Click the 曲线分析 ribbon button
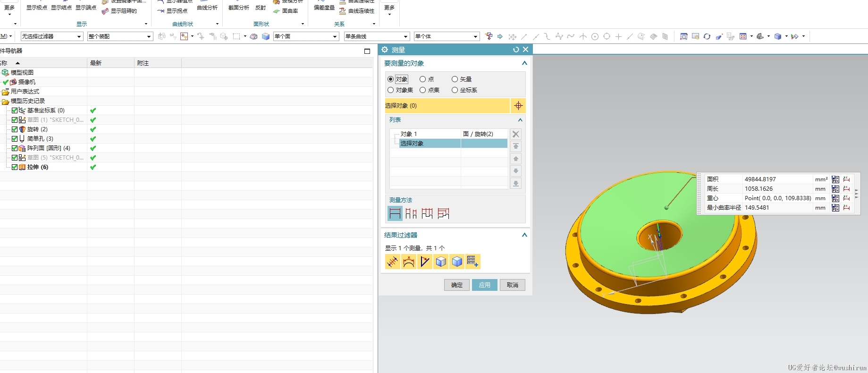 tap(207, 6)
